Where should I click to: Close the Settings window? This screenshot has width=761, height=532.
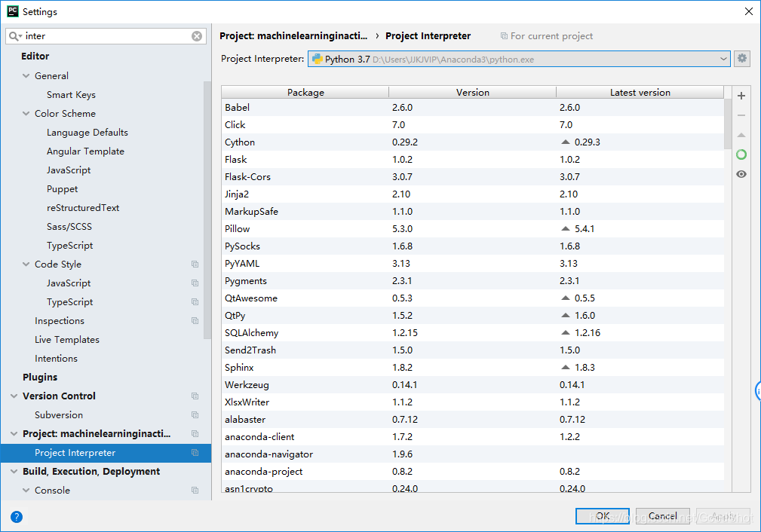click(749, 11)
